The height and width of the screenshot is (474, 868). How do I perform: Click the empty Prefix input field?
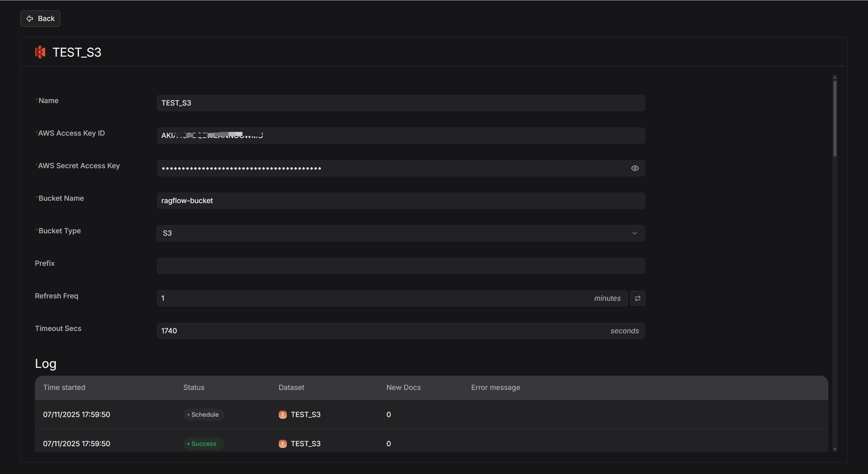click(x=400, y=265)
